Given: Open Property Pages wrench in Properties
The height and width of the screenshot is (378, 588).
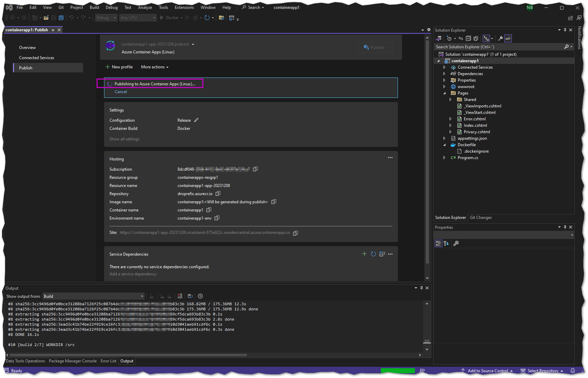Looking at the screenshot, I should coord(456,243).
